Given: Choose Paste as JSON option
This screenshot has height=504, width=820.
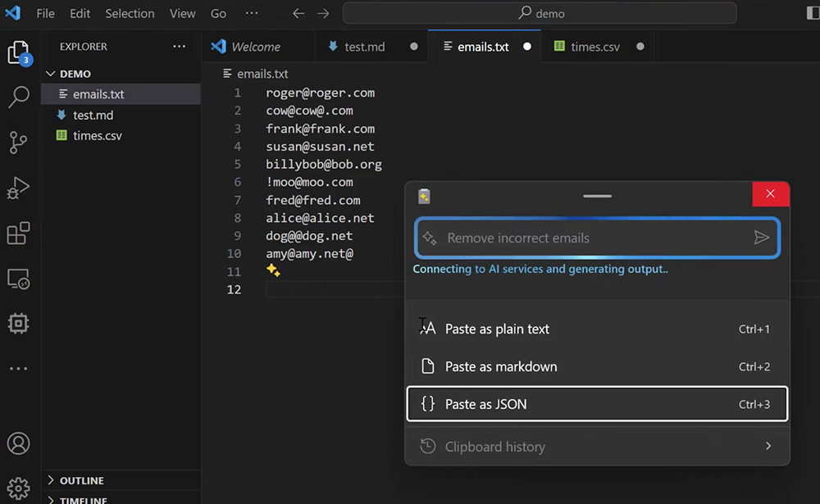Looking at the screenshot, I should (597, 404).
